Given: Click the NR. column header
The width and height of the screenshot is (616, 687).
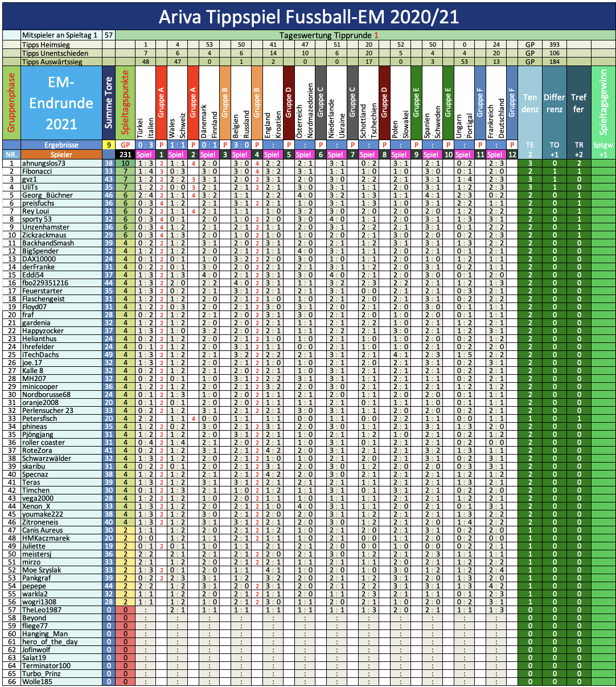Looking at the screenshot, I should click(11, 154).
